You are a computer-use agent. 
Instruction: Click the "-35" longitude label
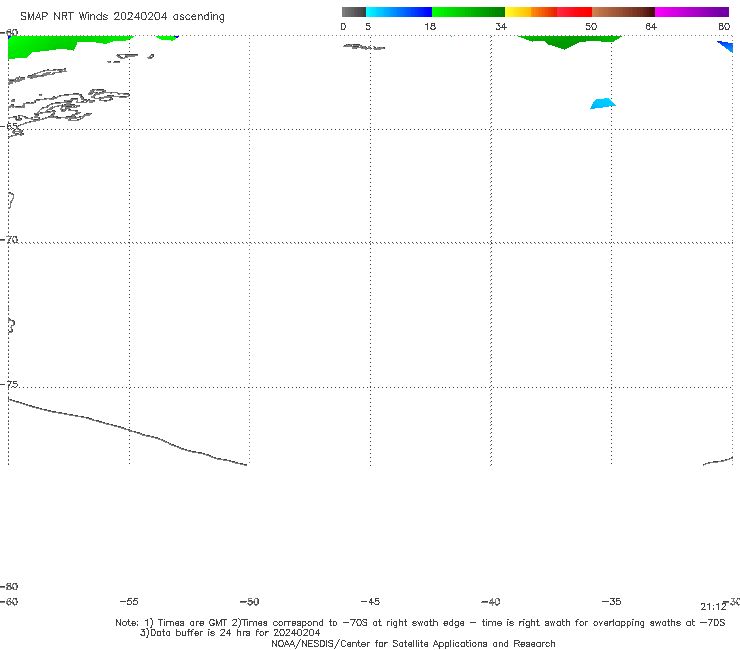(x=612, y=602)
